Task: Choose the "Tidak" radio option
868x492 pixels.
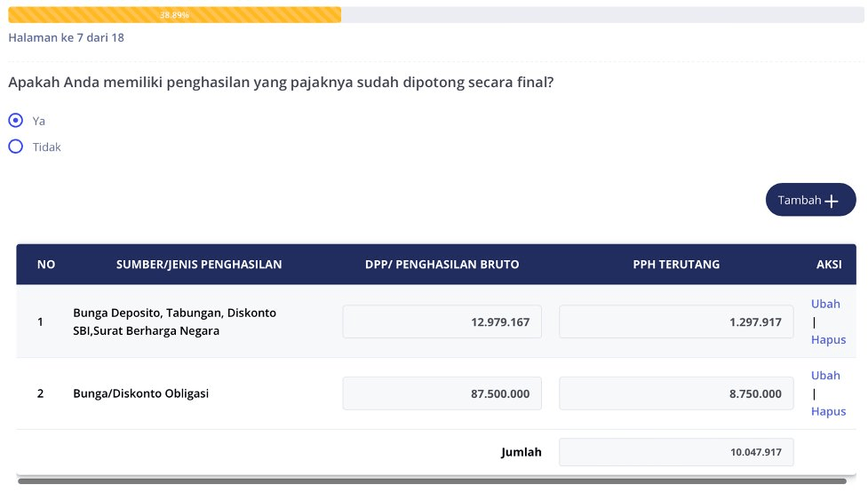Action: (16, 147)
